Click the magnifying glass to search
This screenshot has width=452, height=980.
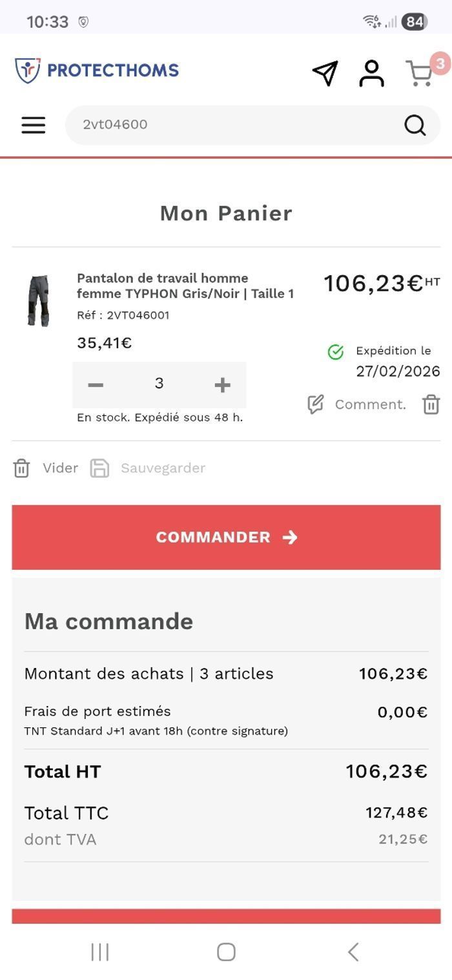415,125
